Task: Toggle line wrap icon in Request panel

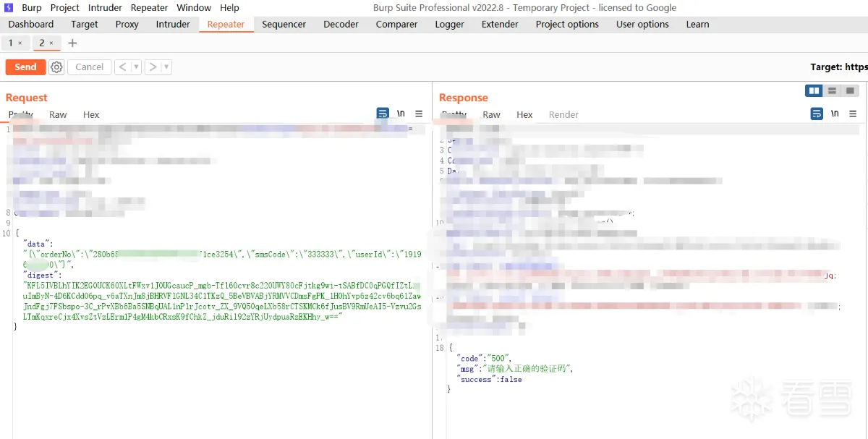Action: click(x=383, y=114)
